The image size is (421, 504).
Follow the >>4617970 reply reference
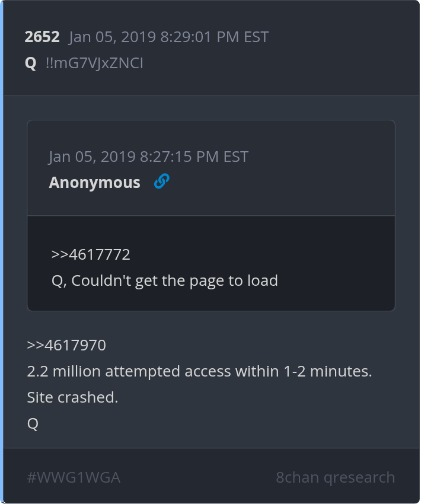(x=66, y=345)
